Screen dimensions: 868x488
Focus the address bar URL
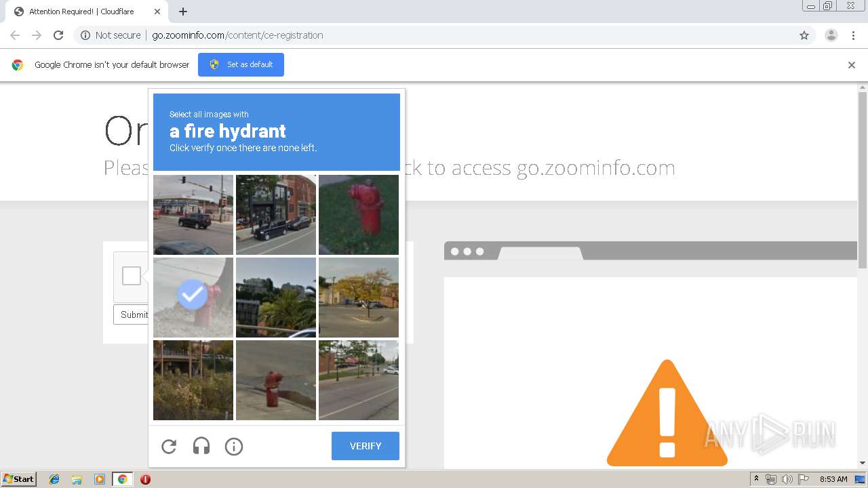[237, 35]
